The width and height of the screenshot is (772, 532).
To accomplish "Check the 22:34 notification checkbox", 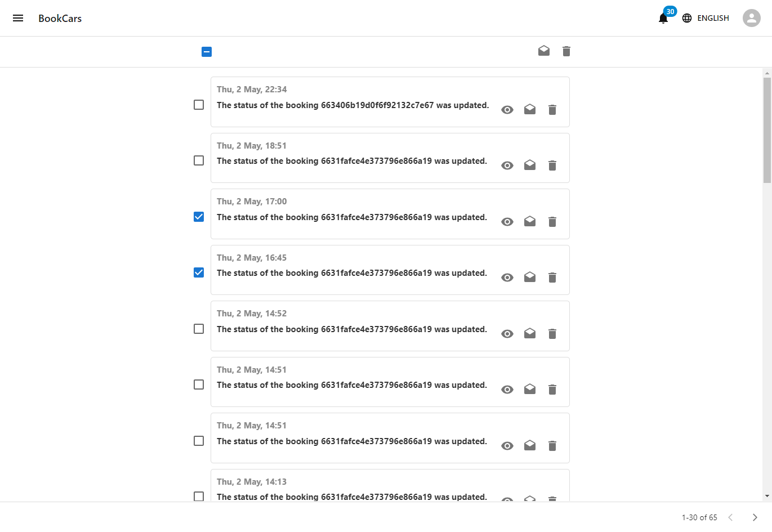I will click(x=199, y=105).
